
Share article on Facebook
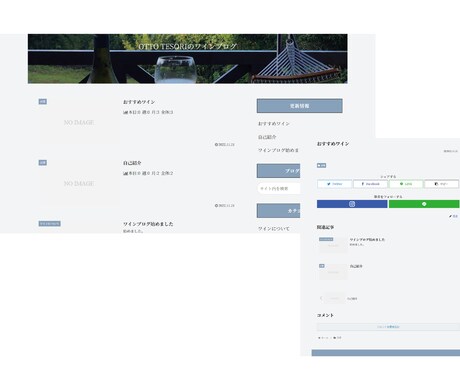pos(370,184)
